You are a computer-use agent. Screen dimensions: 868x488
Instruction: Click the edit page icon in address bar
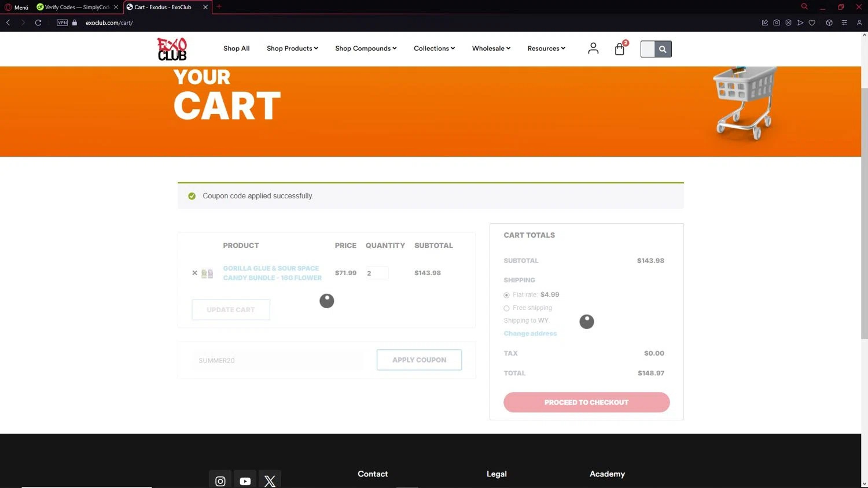765,23
